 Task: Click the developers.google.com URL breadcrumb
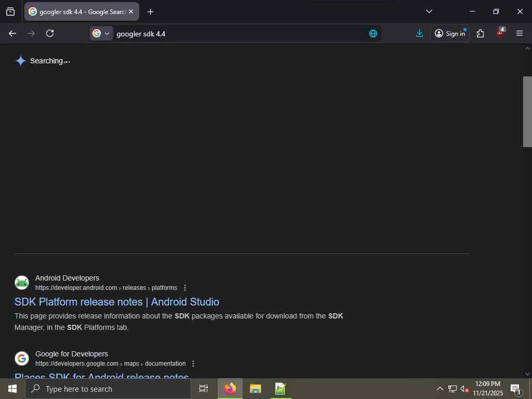110,364
